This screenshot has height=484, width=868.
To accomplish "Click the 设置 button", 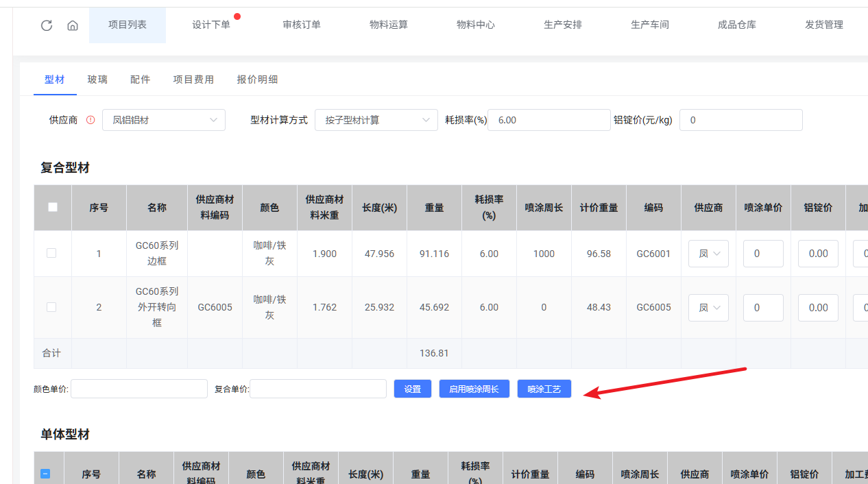I will (x=413, y=389).
